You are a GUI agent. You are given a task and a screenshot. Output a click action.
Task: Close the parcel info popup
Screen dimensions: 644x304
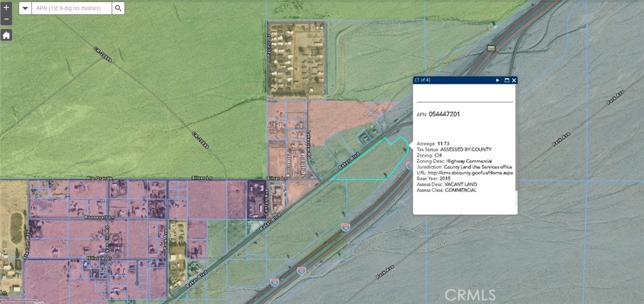[514, 80]
